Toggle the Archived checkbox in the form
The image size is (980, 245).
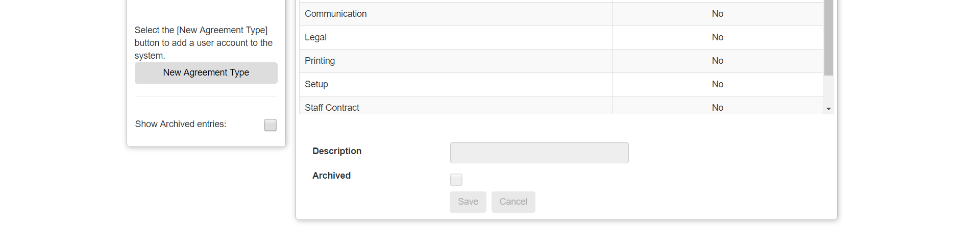[x=456, y=180]
